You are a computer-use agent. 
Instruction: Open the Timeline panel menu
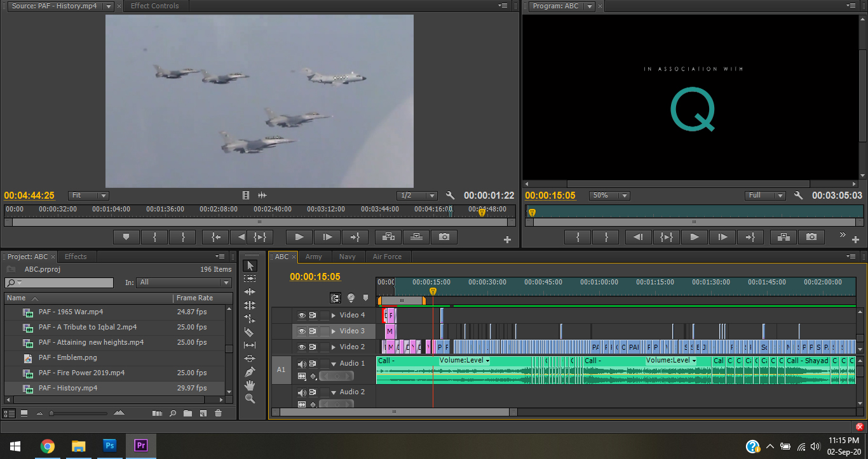(x=851, y=256)
